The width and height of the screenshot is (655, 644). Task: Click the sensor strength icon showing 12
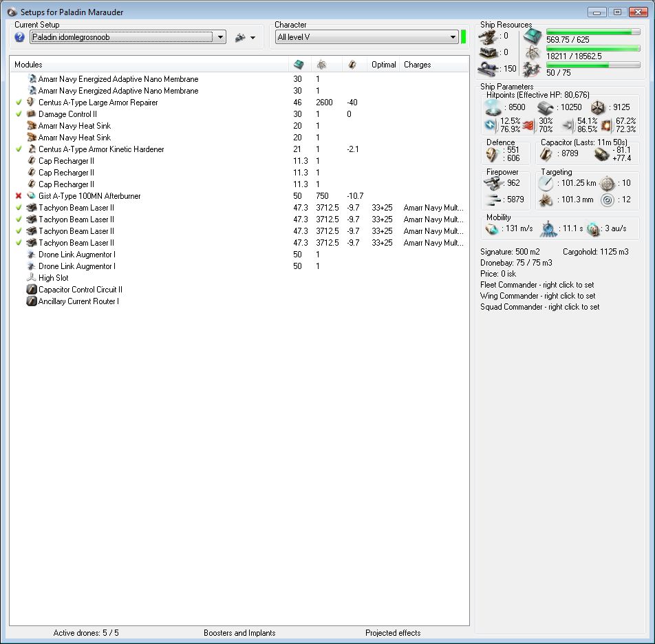pos(607,200)
